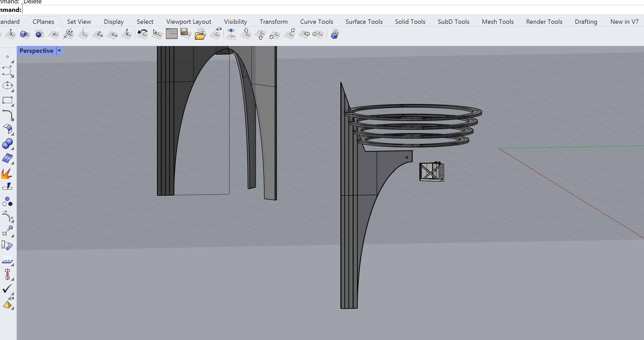Click the Group objects circles icon
This screenshot has height=340, width=644.
pyautogui.click(x=7, y=202)
